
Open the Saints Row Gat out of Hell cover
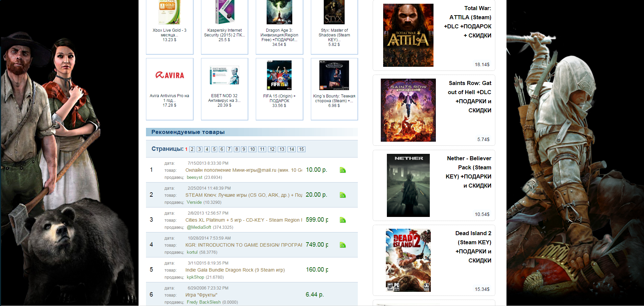(408, 110)
